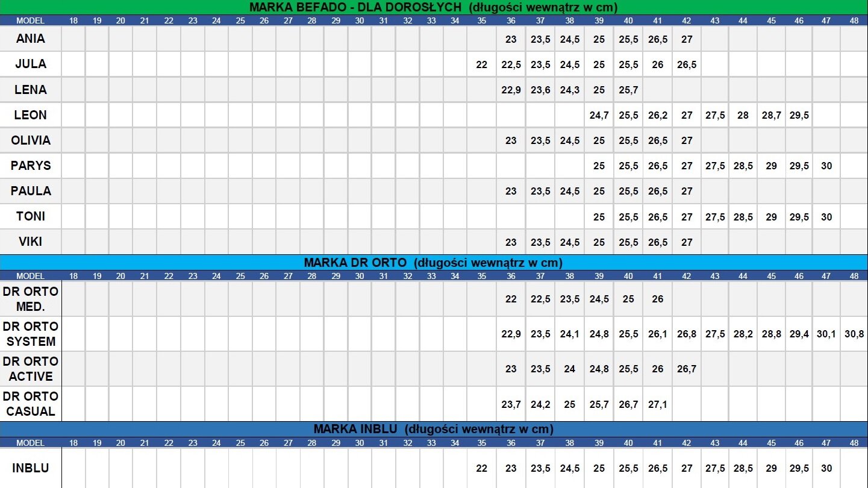Select the PAULA model name cell
Image resolution: width=868 pixels, height=488 pixels.
tap(31, 191)
